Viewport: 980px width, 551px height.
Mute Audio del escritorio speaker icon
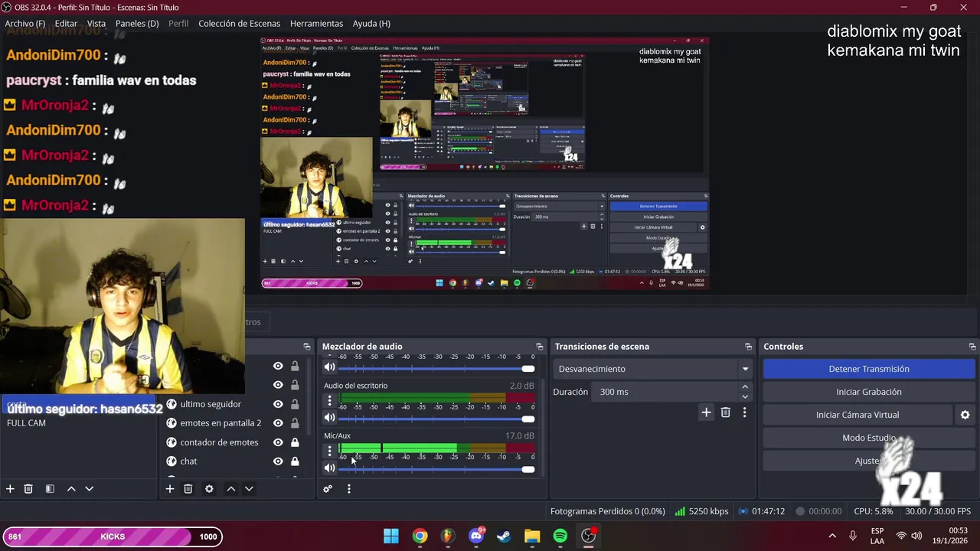click(329, 418)
